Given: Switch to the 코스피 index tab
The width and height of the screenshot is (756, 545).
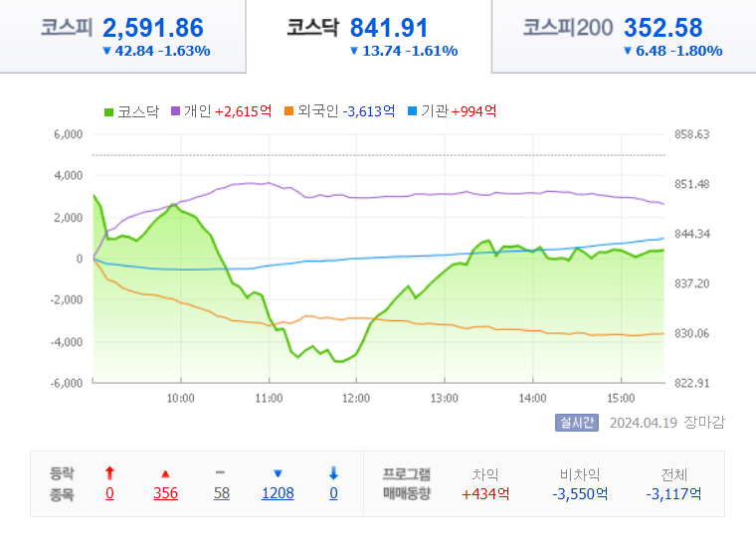Looking at the screenshot, I should [122, 36].
